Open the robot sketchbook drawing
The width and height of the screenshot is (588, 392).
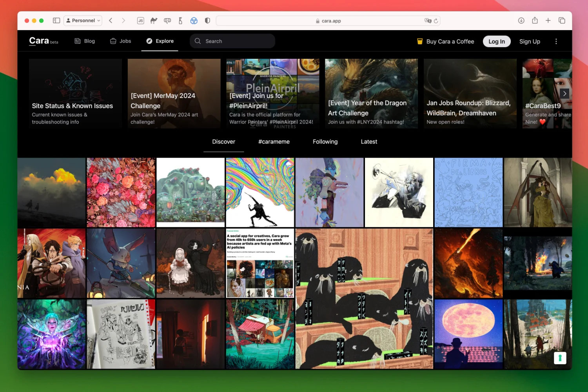121,334
